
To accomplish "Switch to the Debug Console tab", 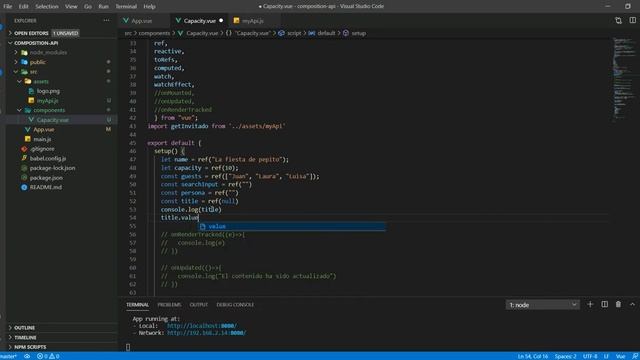I will [235, 304].
